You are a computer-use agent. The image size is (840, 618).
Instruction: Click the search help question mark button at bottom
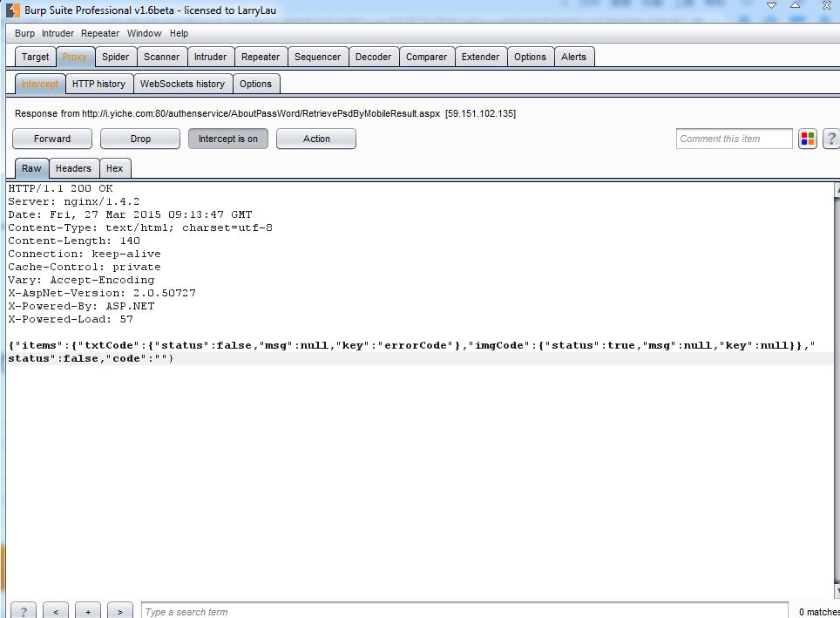[24, 611]
